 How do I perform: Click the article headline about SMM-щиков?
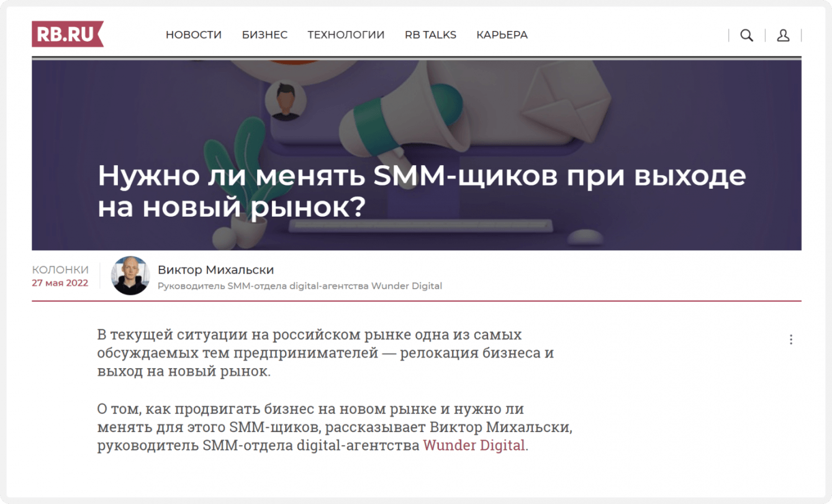(422, 192)
